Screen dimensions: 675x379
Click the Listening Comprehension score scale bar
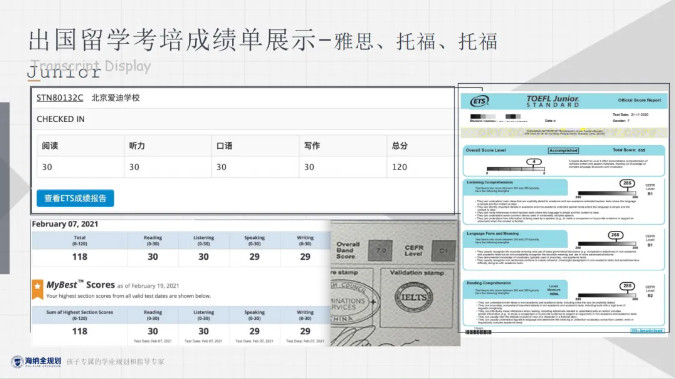607,193
